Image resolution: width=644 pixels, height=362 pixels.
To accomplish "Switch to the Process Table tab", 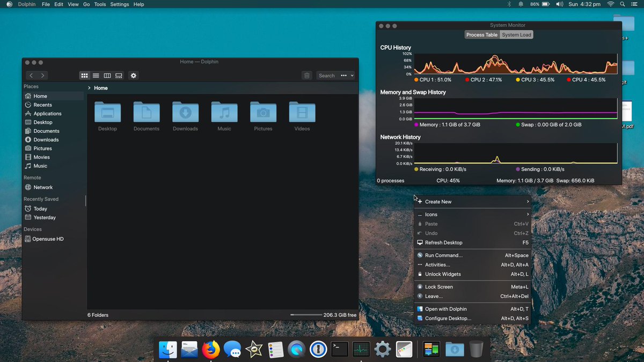I will (481, 34).
